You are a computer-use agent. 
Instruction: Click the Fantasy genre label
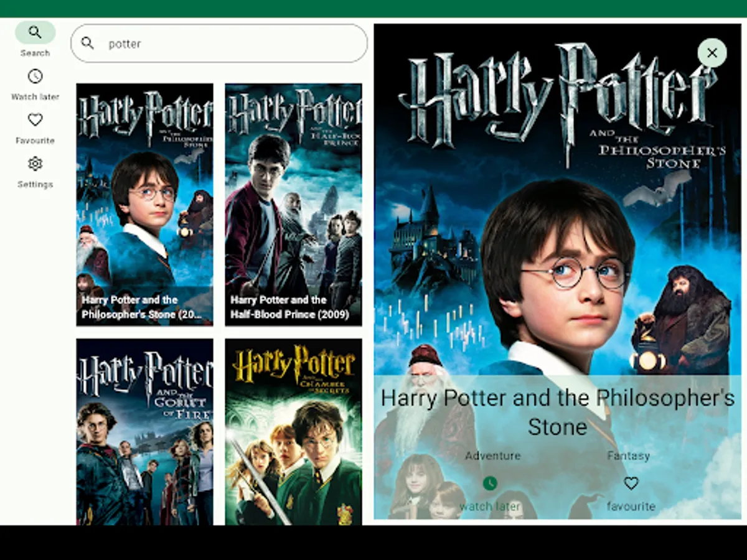tap(629, 456)
